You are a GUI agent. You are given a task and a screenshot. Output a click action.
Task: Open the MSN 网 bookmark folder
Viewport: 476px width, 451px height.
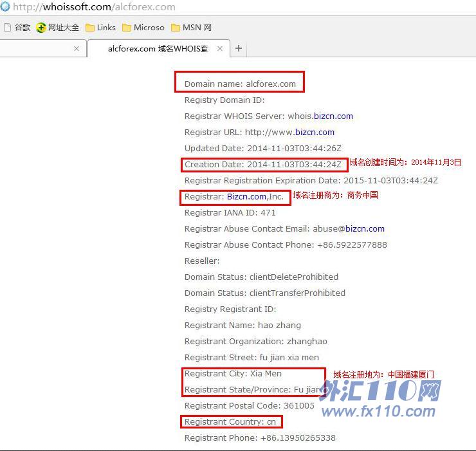[x=191, y=28]
